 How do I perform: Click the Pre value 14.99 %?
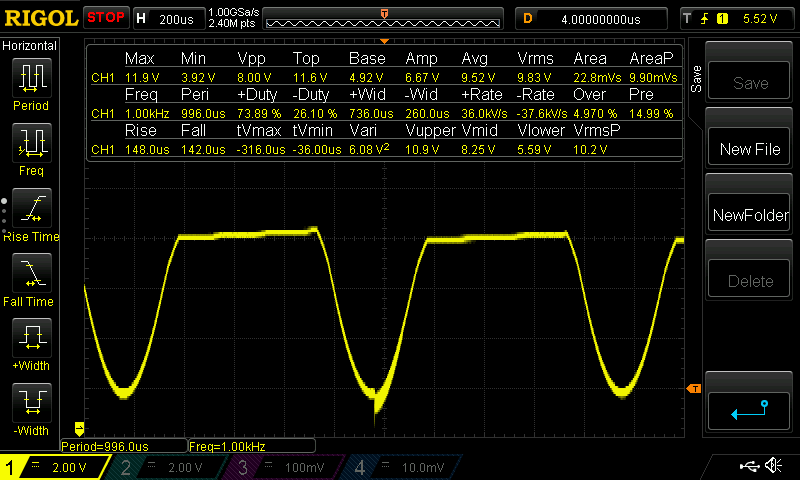pyautogui.click(x=652, y=113)
